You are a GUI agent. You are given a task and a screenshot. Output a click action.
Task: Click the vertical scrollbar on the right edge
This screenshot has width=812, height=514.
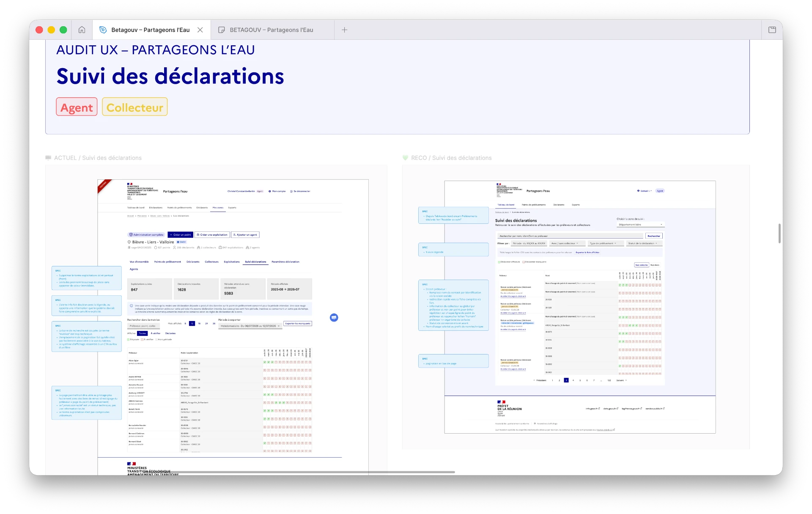[779, 233]
